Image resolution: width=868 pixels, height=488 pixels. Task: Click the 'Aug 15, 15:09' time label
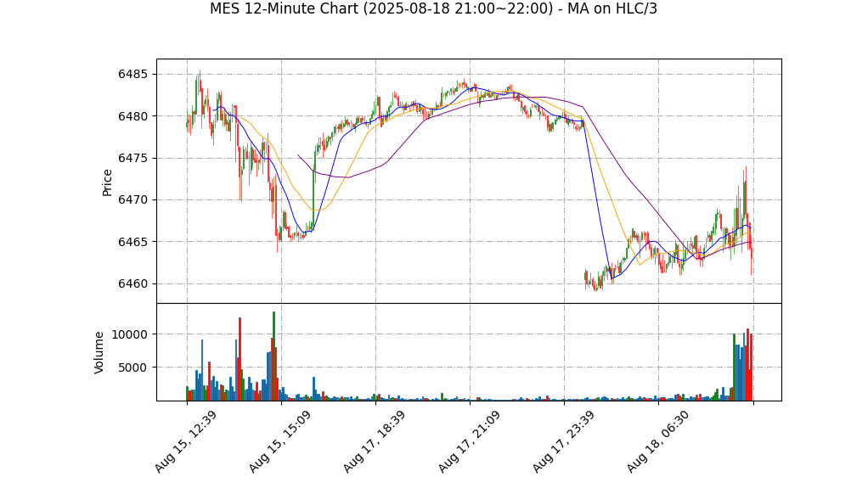click(279, 442)
